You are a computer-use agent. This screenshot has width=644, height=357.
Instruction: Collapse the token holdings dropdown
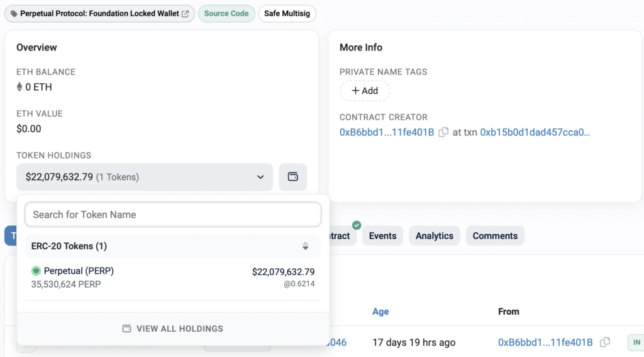pyautogui.click(x=145, y=177)
